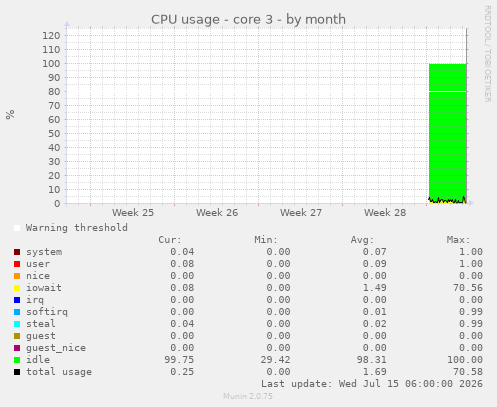Click the 'Avg:' column header

pos(362,240)
